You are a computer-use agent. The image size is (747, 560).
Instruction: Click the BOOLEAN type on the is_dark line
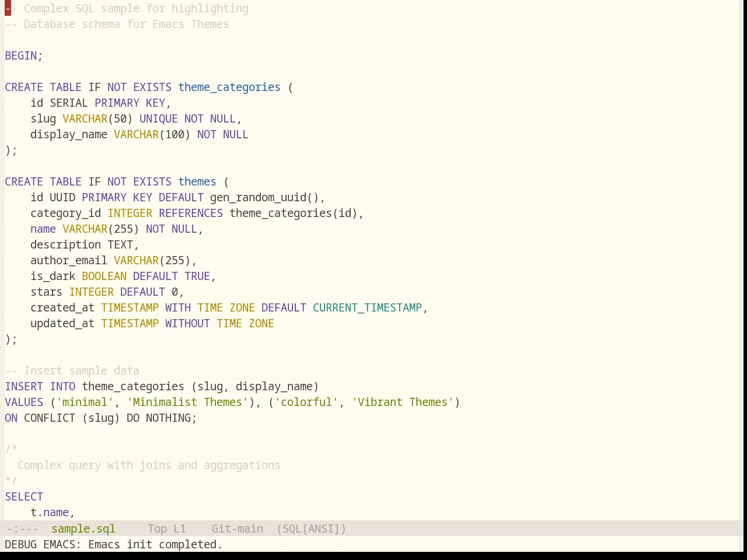[x=104, y=276]
